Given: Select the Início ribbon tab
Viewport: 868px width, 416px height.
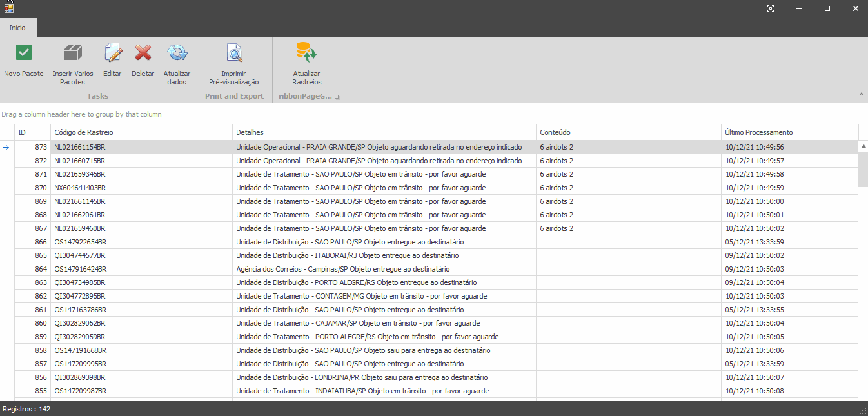Looking at the screenshot, I should [x=17, y=28].
